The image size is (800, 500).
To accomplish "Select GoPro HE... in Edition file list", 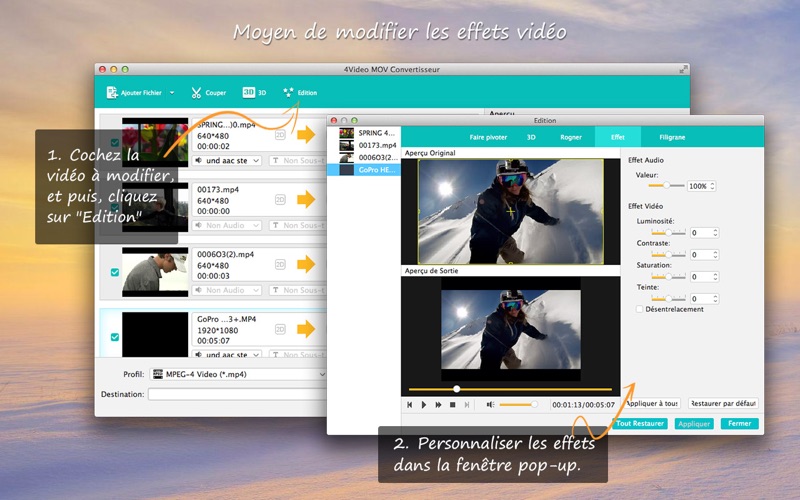I will click(364, 170).
